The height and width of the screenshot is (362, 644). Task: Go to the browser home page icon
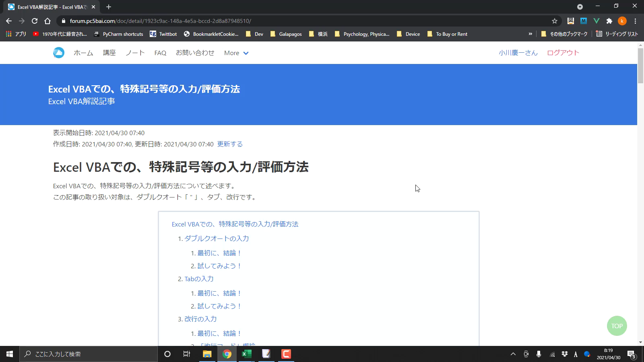(x=47, y=21)
